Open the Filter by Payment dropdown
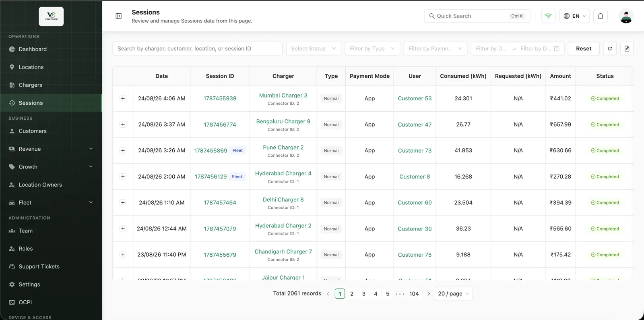 (435, 49)
